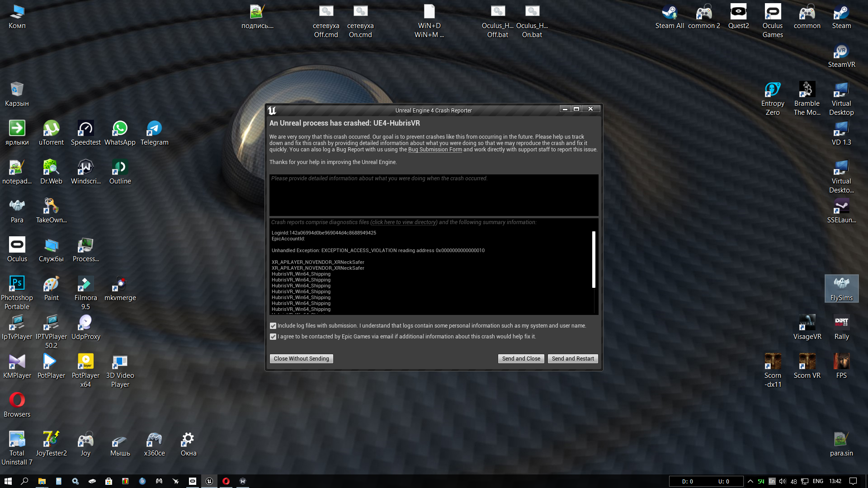Open KMPlayer desktop icon
Viewport: 868px width, 488px height.
pos(17,366)
